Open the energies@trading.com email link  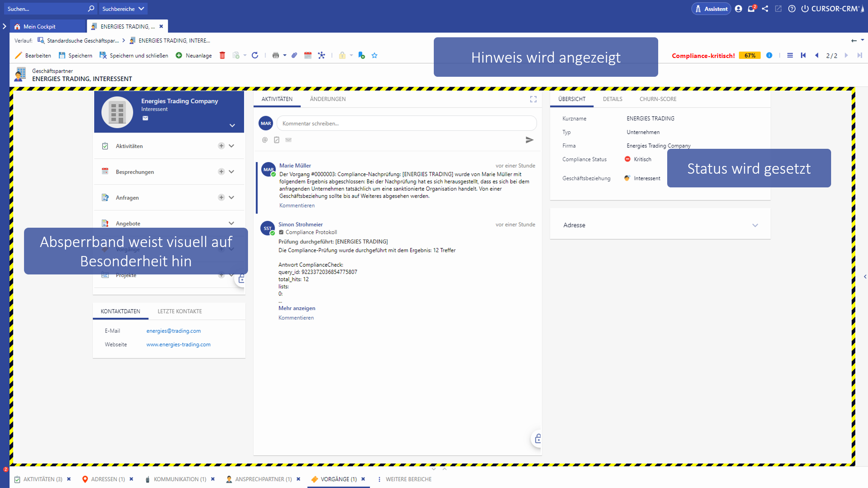(173, 331)
